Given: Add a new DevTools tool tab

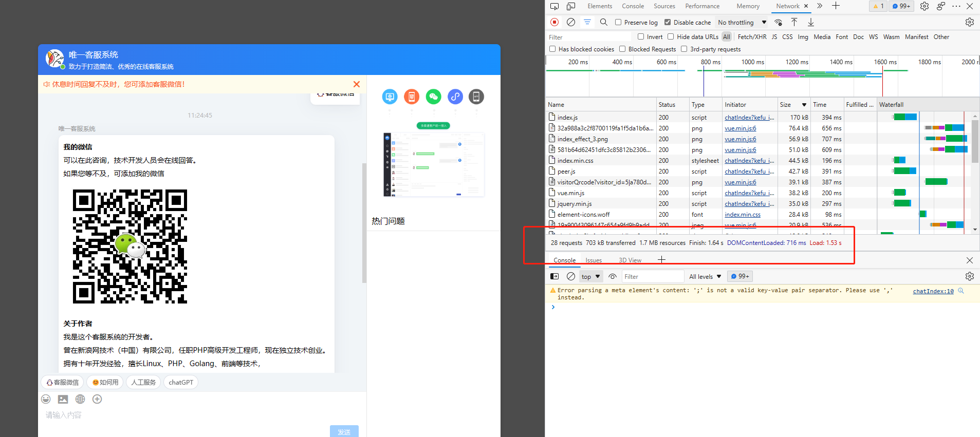Looking at the screenshot, I should pos(836,6).
